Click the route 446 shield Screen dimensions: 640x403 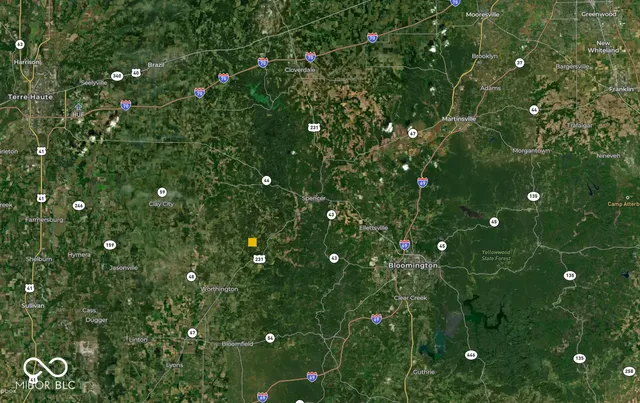click(x=471, y=355)
